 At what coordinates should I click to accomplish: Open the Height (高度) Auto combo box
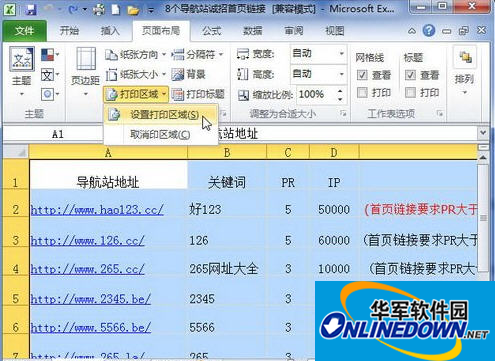click(x=318, y=74)
